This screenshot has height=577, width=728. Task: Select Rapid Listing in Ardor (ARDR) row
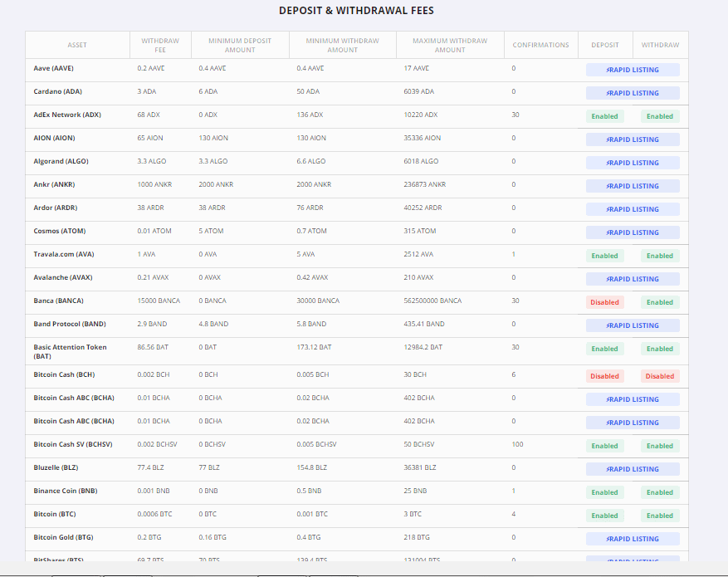click(633, 209)
